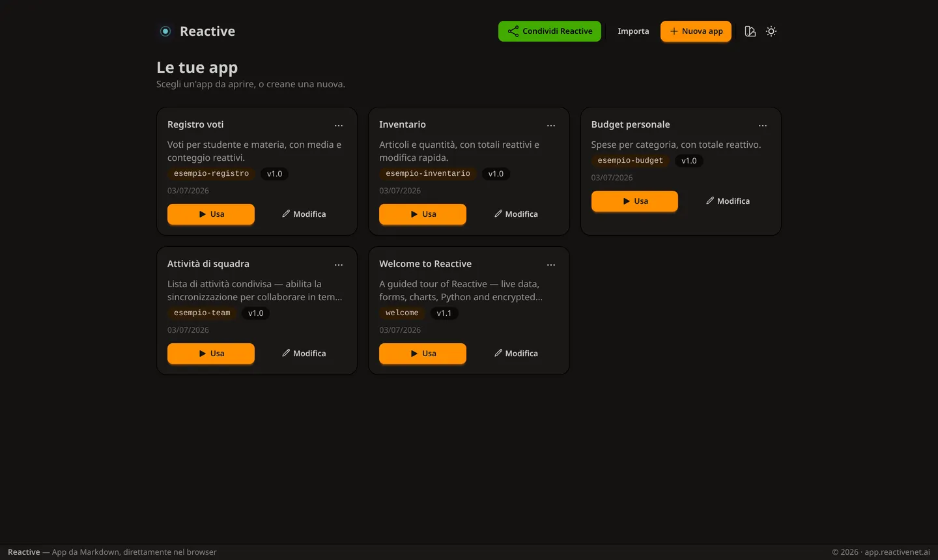
Task: Click the Le tue app heading
Action: tap(197, 68)
